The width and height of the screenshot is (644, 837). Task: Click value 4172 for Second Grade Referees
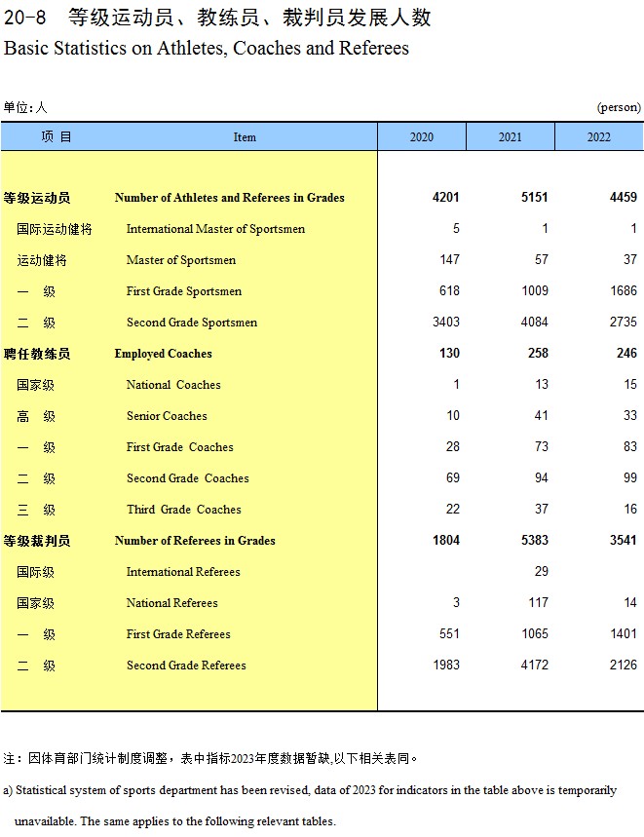pos(535,665)
